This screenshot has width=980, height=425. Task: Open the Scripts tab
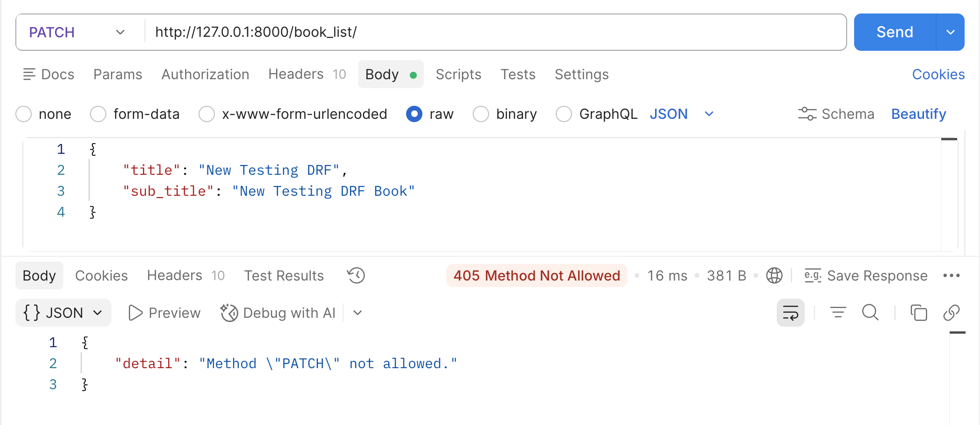pos(458,74)
